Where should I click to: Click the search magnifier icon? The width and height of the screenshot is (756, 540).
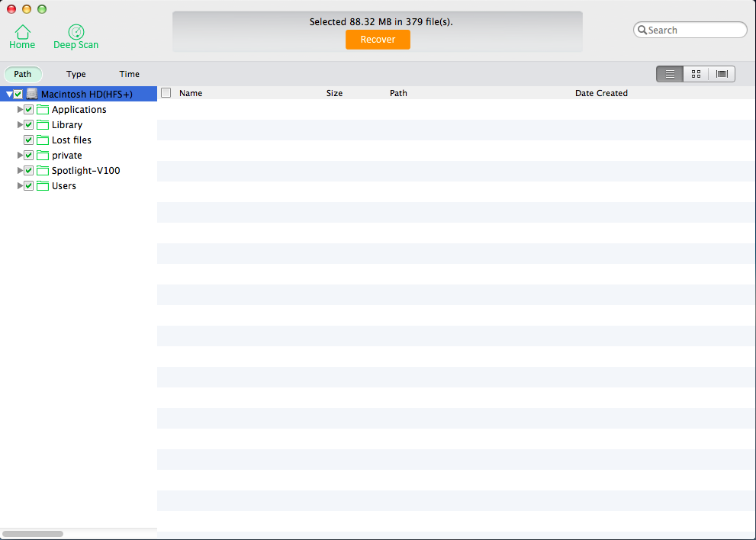[x=642, y=31]
